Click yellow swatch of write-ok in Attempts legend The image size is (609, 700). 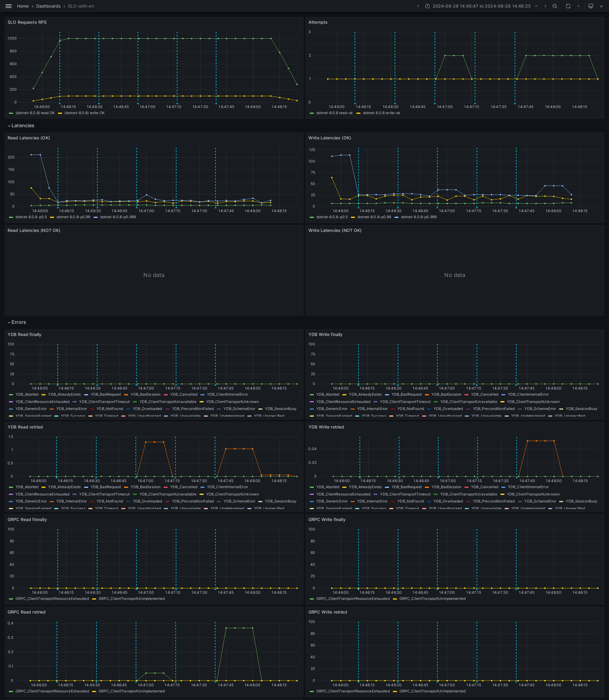(x=358, y=113)
